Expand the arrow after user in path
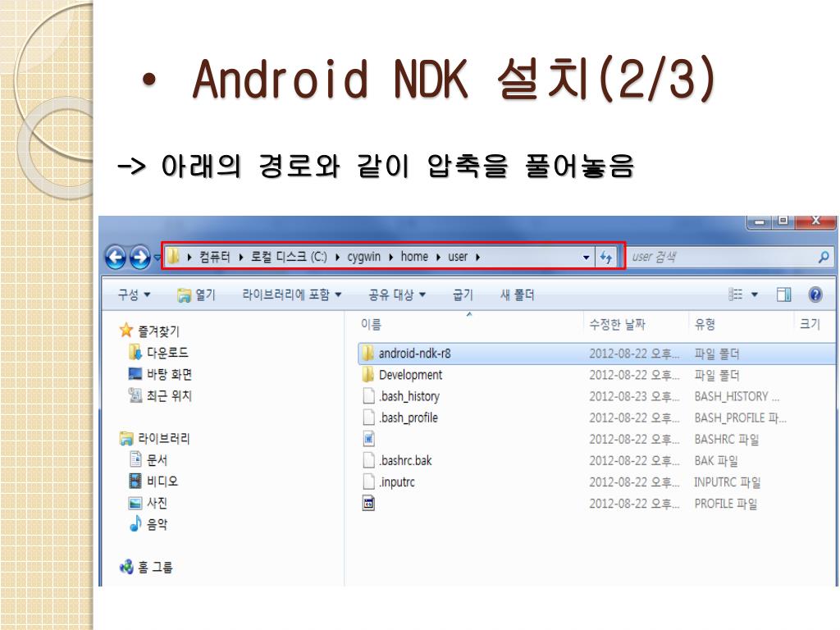 tap(477, 258)
